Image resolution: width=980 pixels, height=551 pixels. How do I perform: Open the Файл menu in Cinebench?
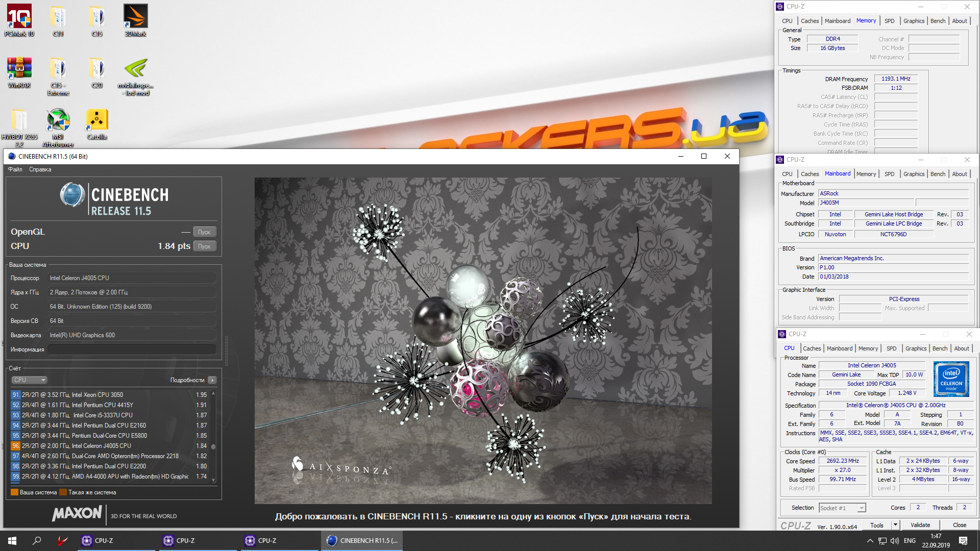click(15, 169)
